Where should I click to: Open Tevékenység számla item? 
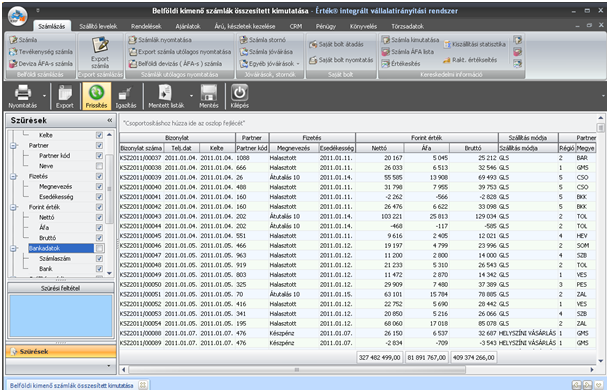[40, 52]
